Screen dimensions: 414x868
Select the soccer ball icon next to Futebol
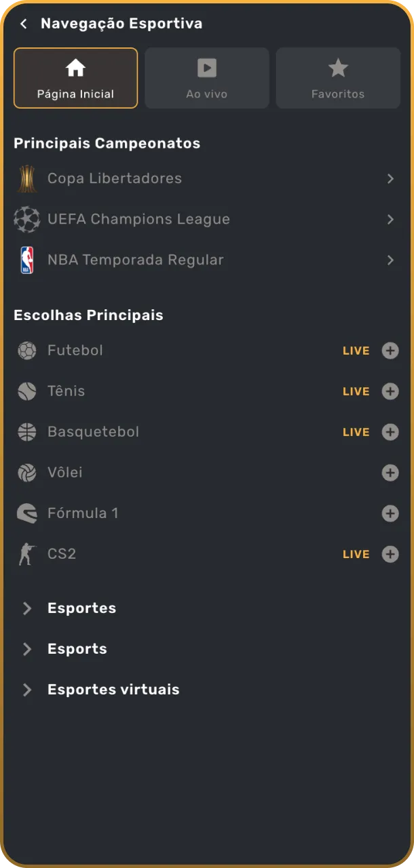tap(26, 351)
